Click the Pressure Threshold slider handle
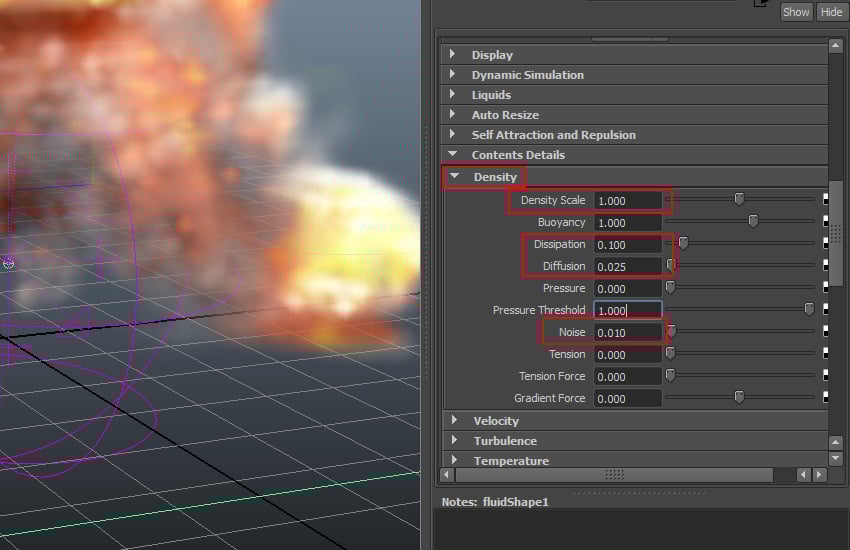This screenshot has height=550, width=850. tap(809, 309)
